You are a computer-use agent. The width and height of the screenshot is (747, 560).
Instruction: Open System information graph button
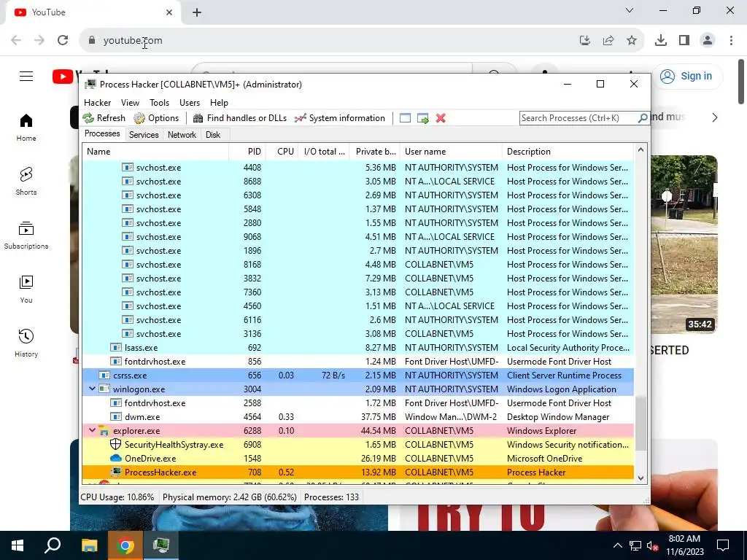[340, 118]
